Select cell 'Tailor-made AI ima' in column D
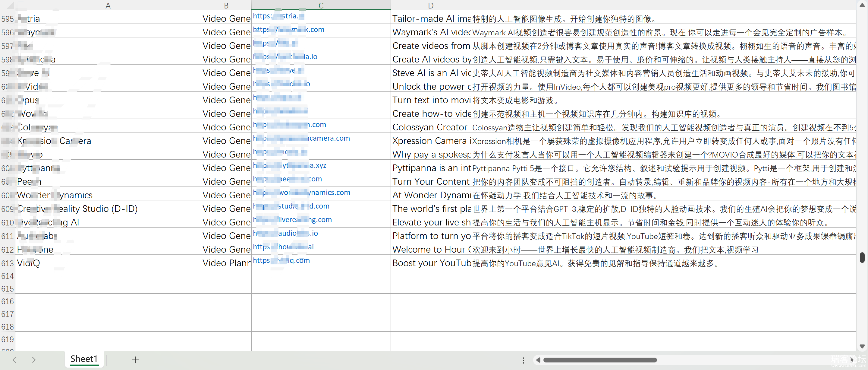Screen dimensions: 868x370 coord(431,17)
